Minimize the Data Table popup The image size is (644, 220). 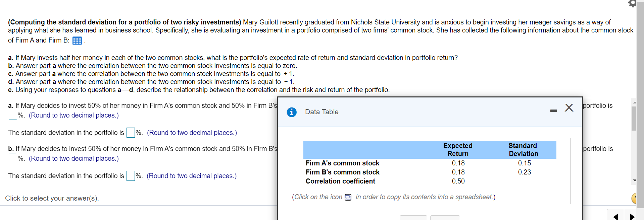click(553, 111)
